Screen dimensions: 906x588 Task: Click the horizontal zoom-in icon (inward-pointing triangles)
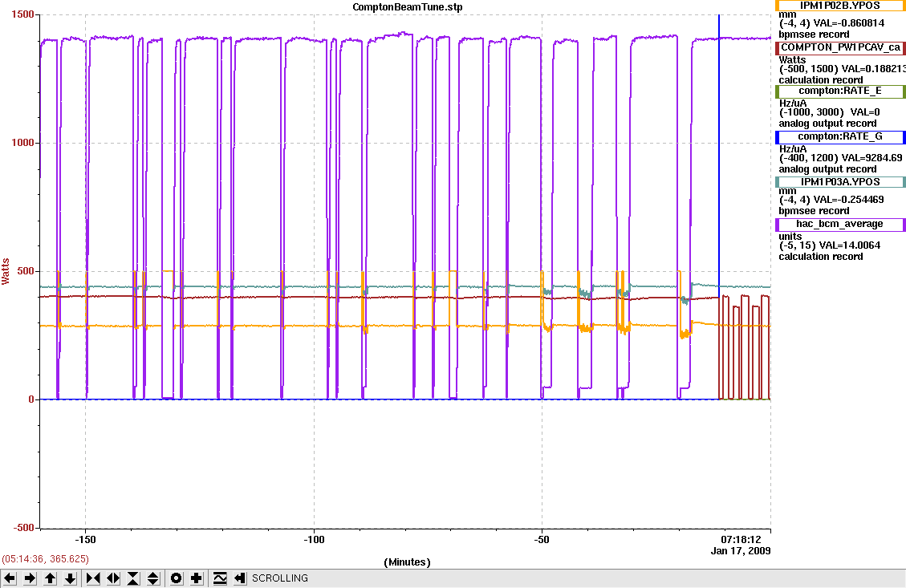[x=93, y=578]
